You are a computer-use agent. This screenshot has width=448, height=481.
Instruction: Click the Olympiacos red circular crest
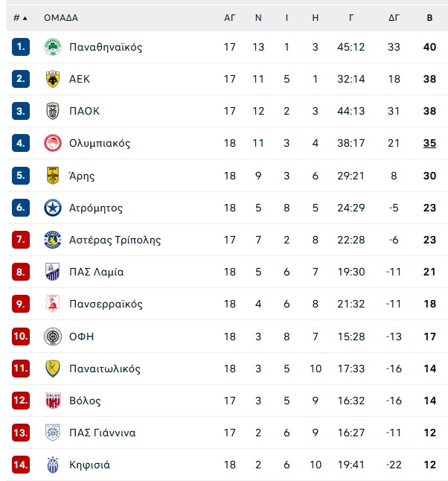(x=53, y=143)
